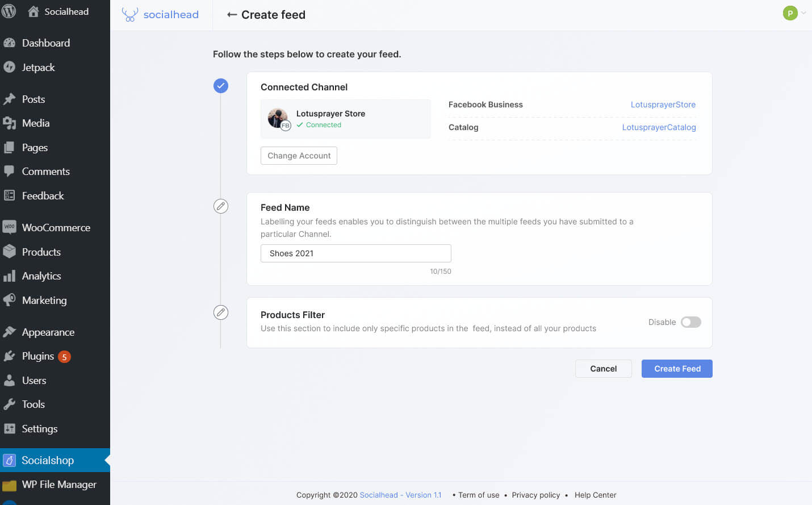Click the Feed Name step pencil icon
Viewport: 812px width, 505px height.
(x=221, y=206)
